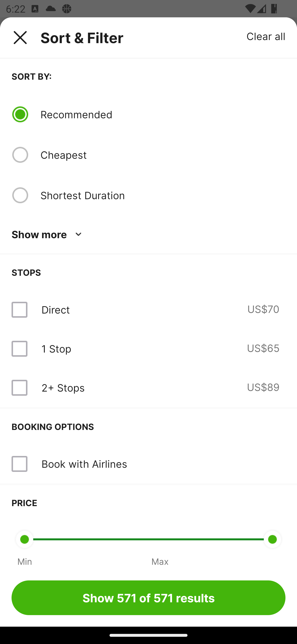Close the Sort & Filter panel

pos(20,38)
